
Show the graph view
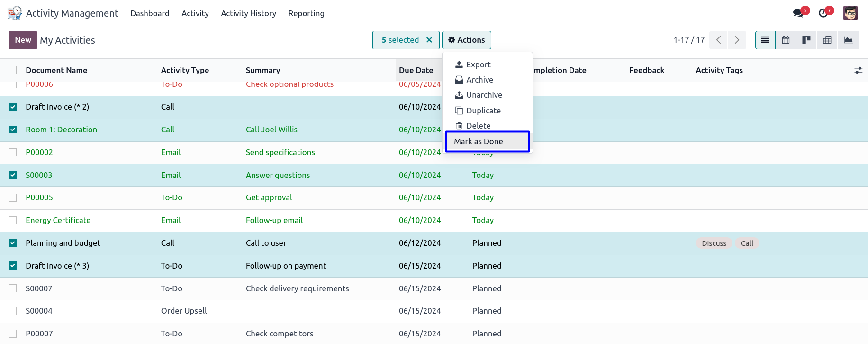(x=848, y=40)
